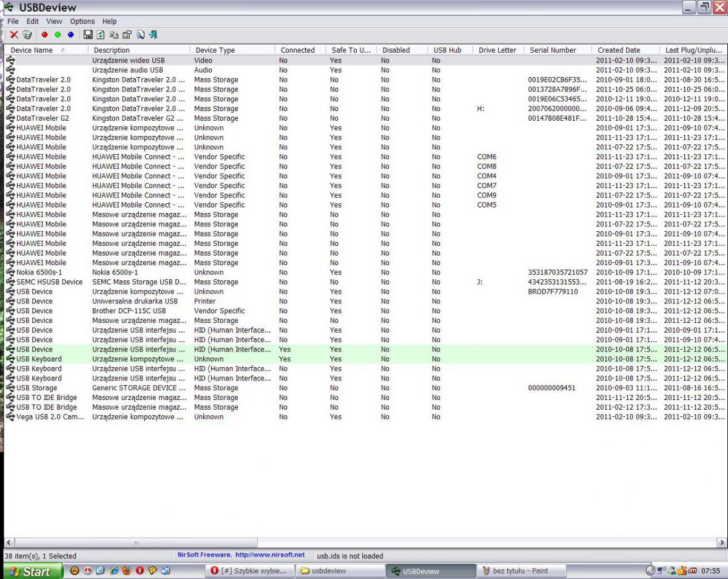Sort by the Description column header
The height and width of the screenshot is (579, 728).
click(x=140, y=50)
